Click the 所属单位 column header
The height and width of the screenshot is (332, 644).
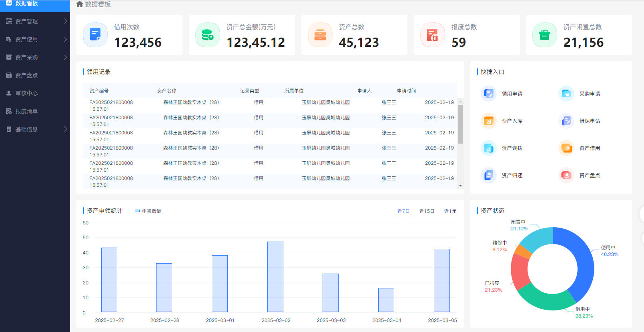(x=294, y=91)
